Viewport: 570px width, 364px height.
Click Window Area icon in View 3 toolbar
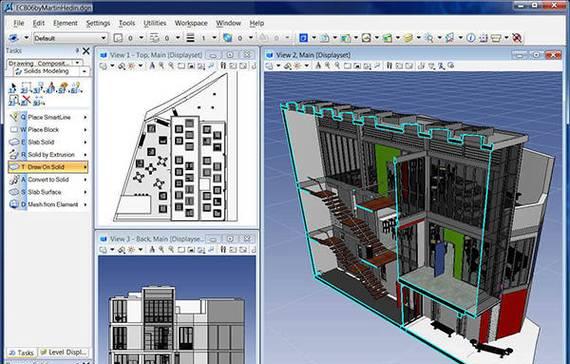[x=181, y=249]
